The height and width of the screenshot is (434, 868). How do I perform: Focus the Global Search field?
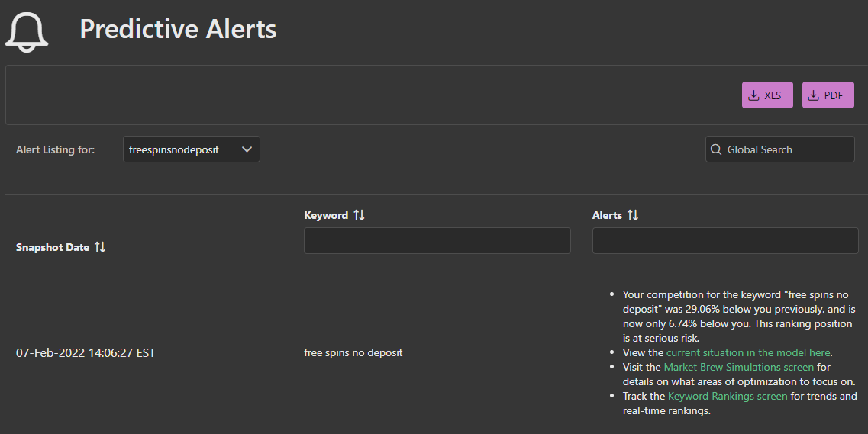(x=786, y=149)
